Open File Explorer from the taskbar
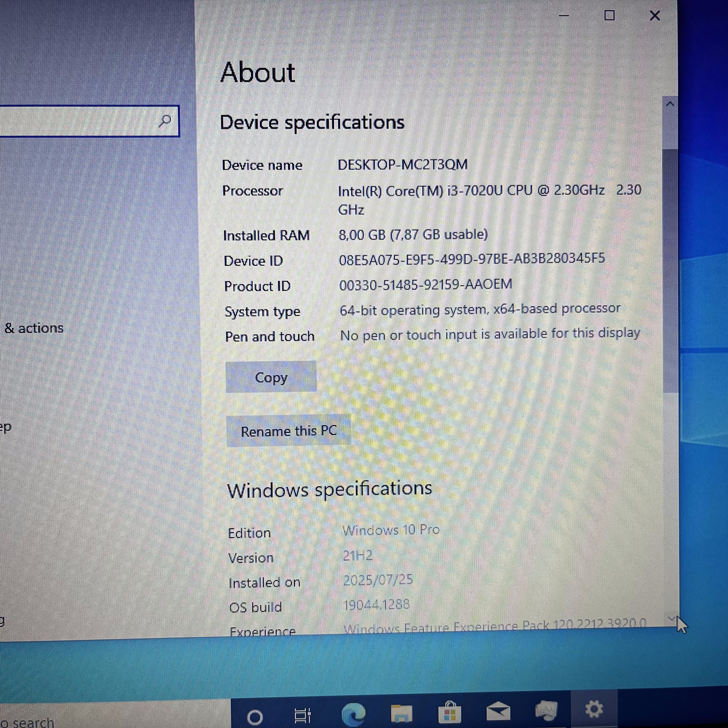 [401, 713]
